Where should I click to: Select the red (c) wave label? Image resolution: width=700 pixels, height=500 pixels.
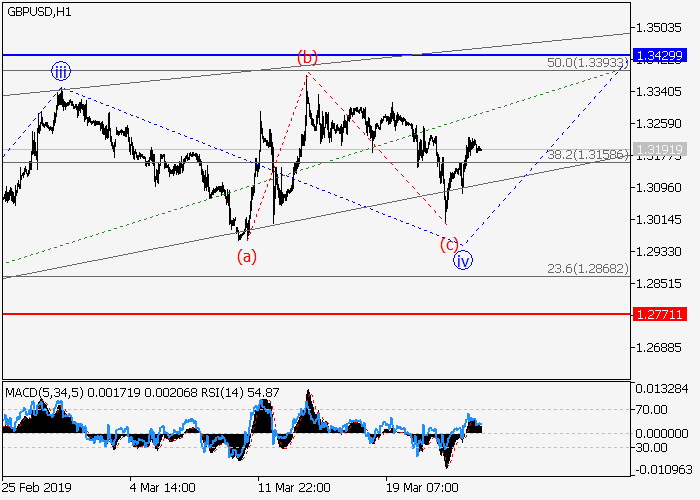pos(449,243)
